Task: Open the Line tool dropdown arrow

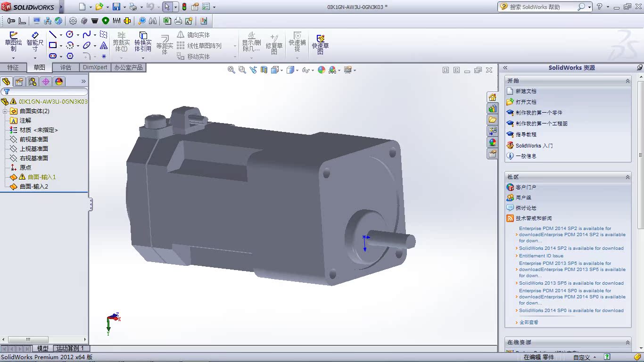Action: pyautogui.click(x=61, y=35)
